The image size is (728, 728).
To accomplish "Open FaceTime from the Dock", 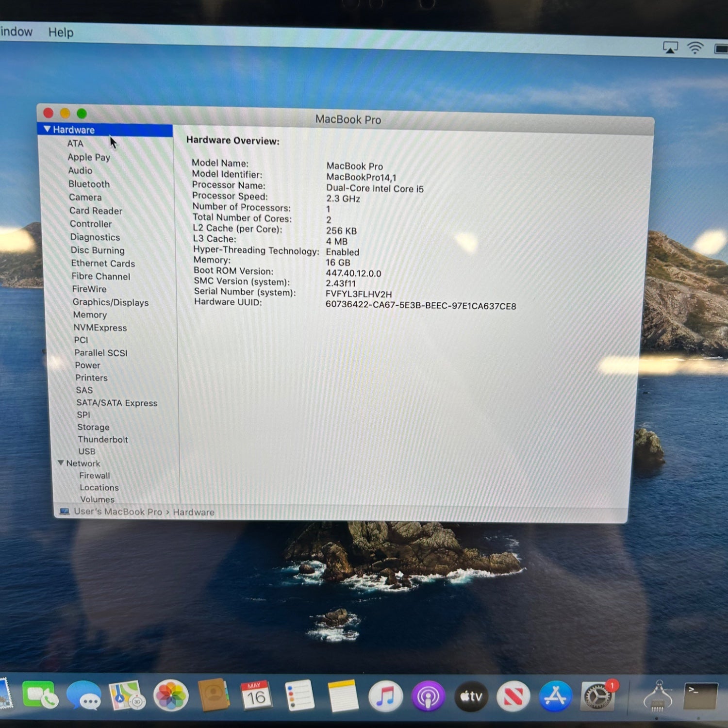I will click(40, 695).
